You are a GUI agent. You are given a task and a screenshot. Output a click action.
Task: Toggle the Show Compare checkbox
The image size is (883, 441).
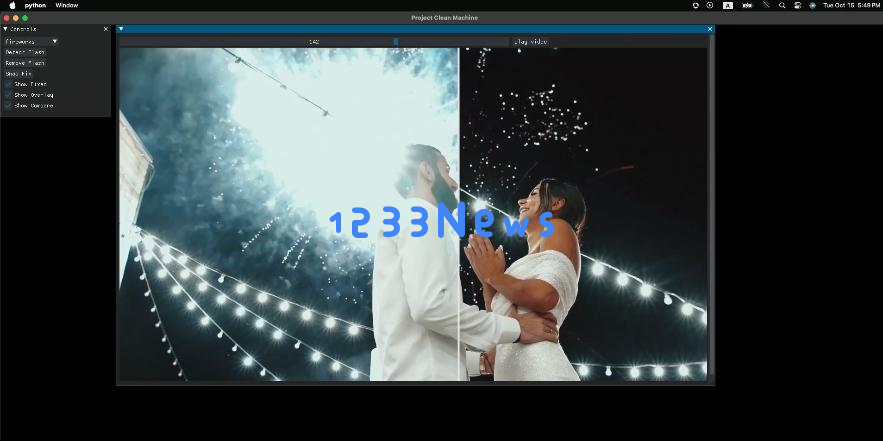(8, 105)
